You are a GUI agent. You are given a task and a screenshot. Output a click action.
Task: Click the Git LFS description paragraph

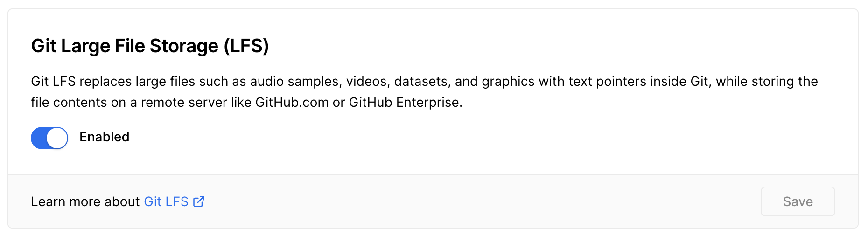pyautogui.click(x=424, y=92)
